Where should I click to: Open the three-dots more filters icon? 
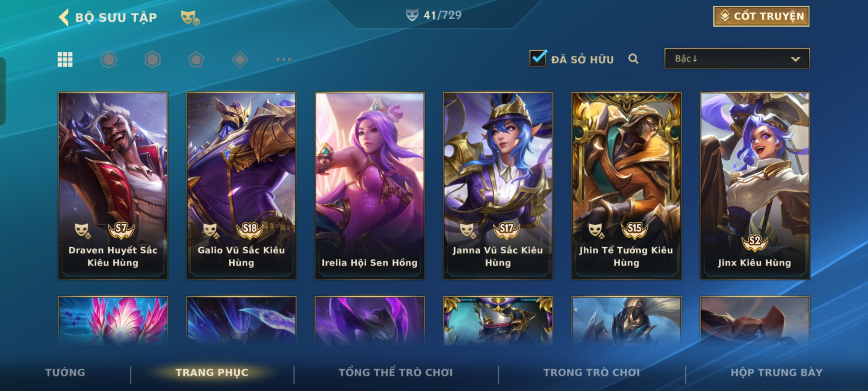[x=284, y=59]
